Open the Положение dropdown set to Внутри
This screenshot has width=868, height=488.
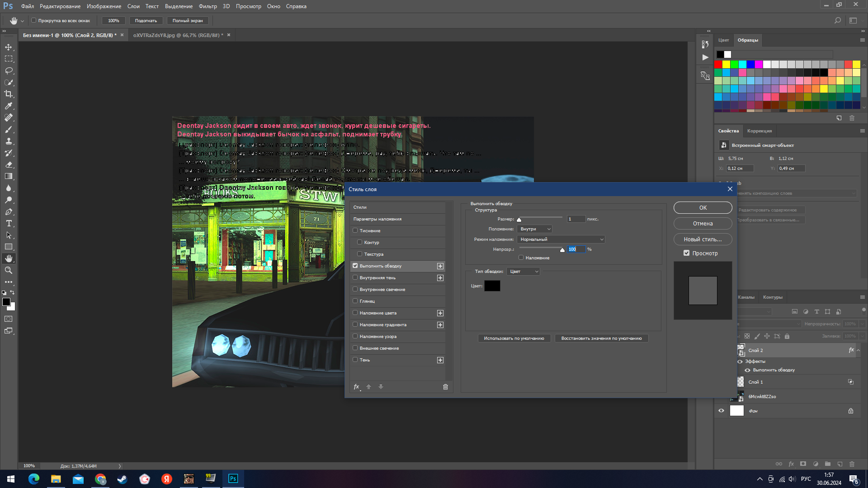(x=534, y=229)
